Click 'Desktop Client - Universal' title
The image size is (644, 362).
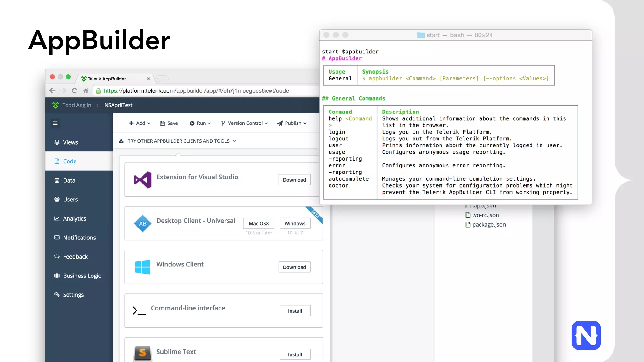(x=196, y=221)
